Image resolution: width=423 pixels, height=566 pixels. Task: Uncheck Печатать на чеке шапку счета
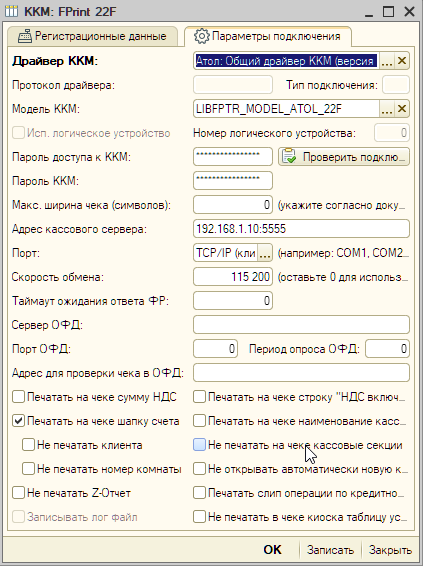(18, 421)
